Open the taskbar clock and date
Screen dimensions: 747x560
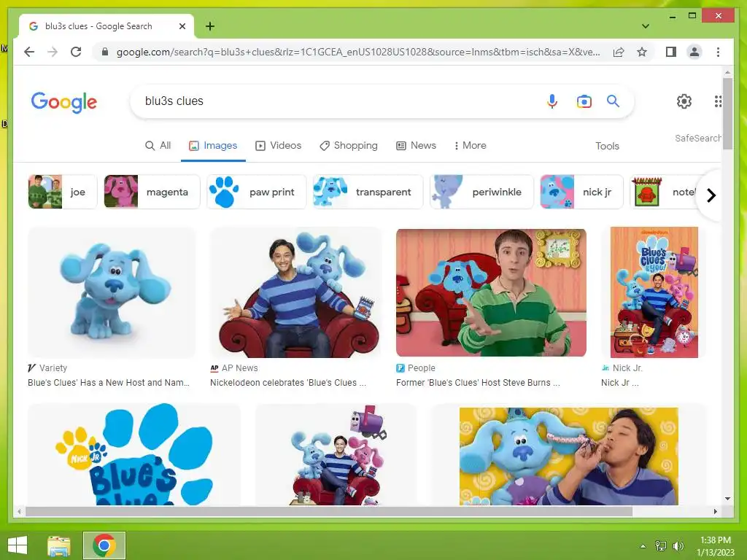716,546
